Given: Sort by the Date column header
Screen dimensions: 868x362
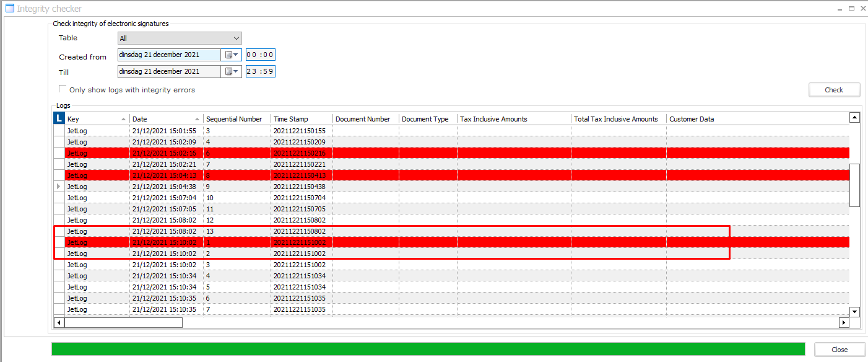Looking at the screenshot, I should point(165,119).
